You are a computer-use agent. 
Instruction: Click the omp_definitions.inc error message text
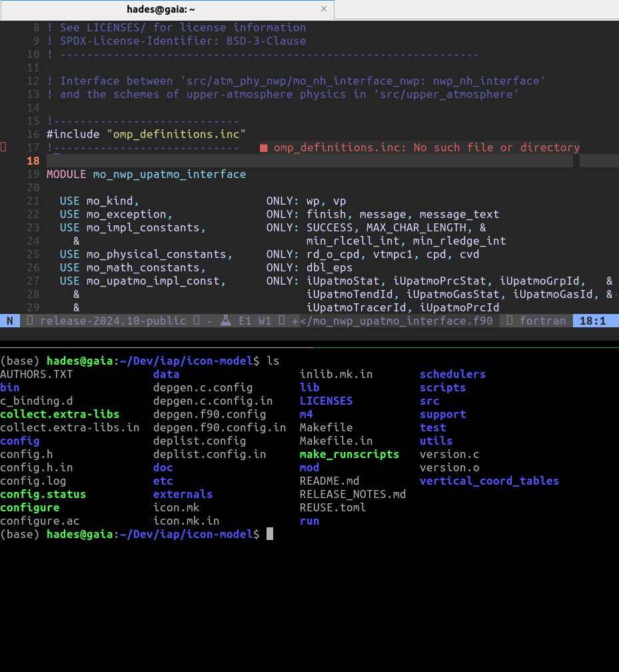click(x=426, y=147)
